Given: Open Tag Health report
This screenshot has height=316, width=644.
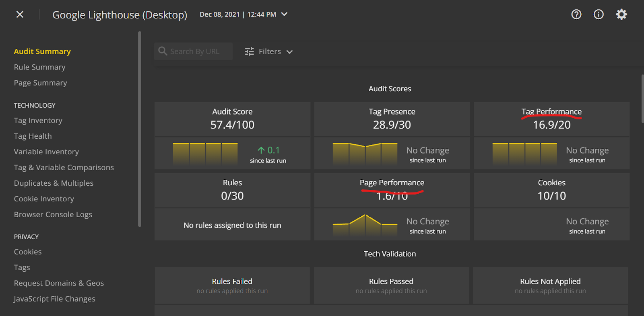Looking at the screenshot, I should tap(33, 136).
